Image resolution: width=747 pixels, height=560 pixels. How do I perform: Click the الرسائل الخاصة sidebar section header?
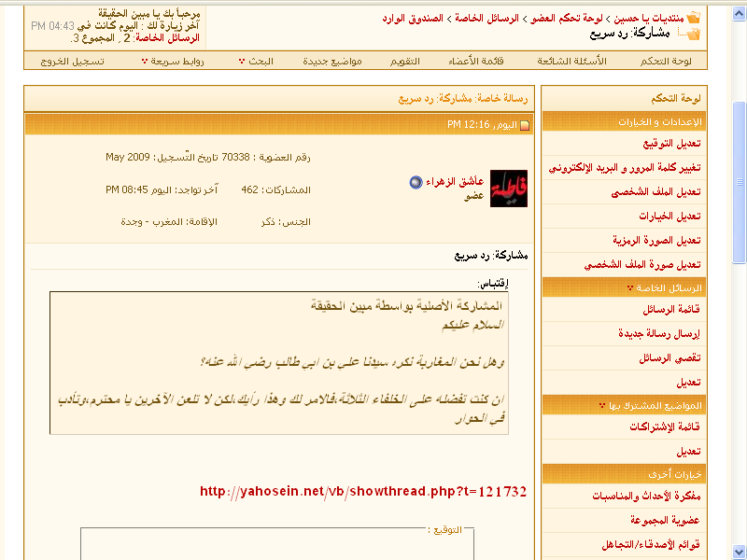coord(624,288)
